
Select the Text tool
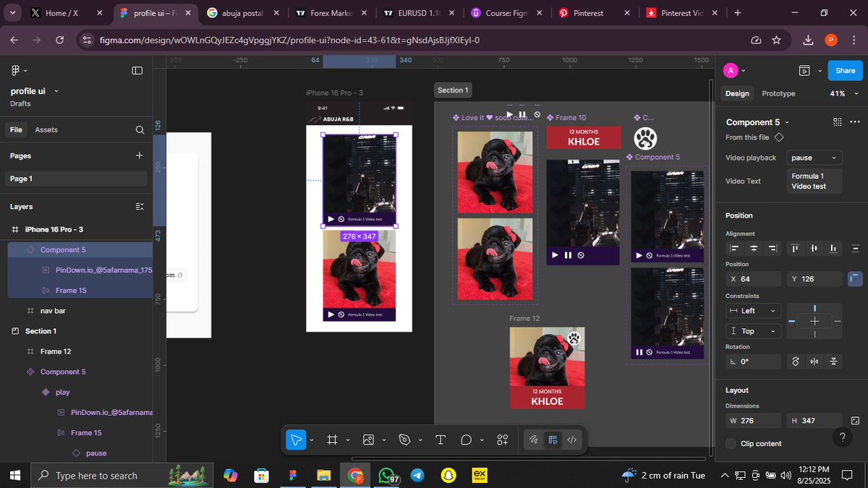pyautogui.click(x=440, y=440)
